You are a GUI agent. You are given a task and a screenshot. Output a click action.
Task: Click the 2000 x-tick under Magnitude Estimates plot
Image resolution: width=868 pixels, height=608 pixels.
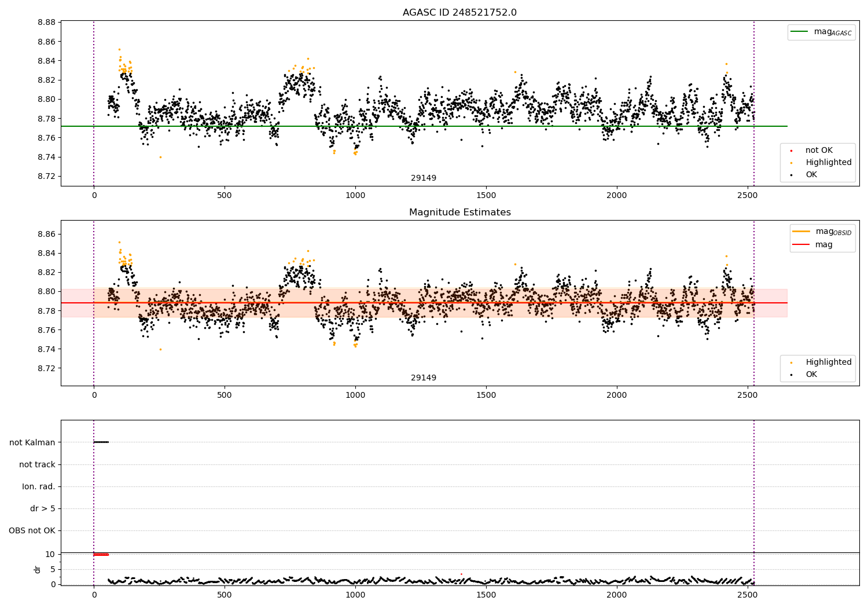(x=617, y=395)
